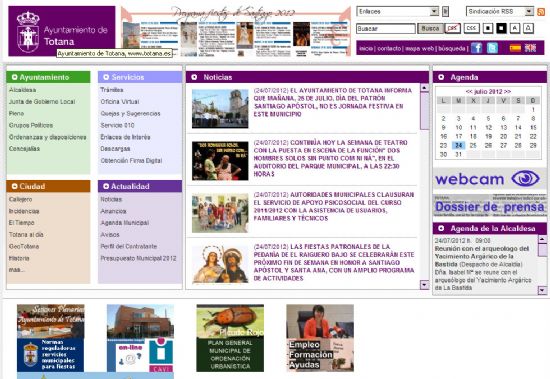
Task: Open Perfil del Contratante link
Action: [128, 246]
